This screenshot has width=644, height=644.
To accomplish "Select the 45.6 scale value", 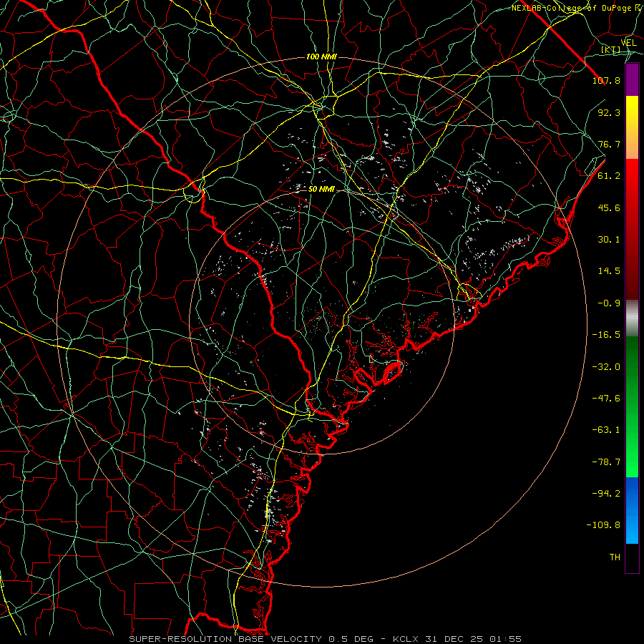I will [x=609, y=208].
